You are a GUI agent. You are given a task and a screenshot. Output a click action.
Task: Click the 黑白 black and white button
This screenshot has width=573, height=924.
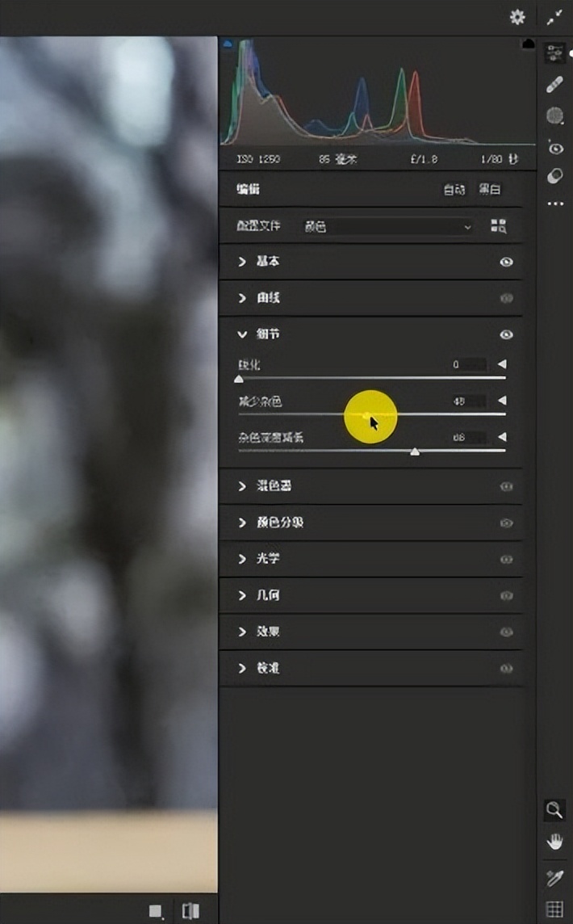[489, 189]
